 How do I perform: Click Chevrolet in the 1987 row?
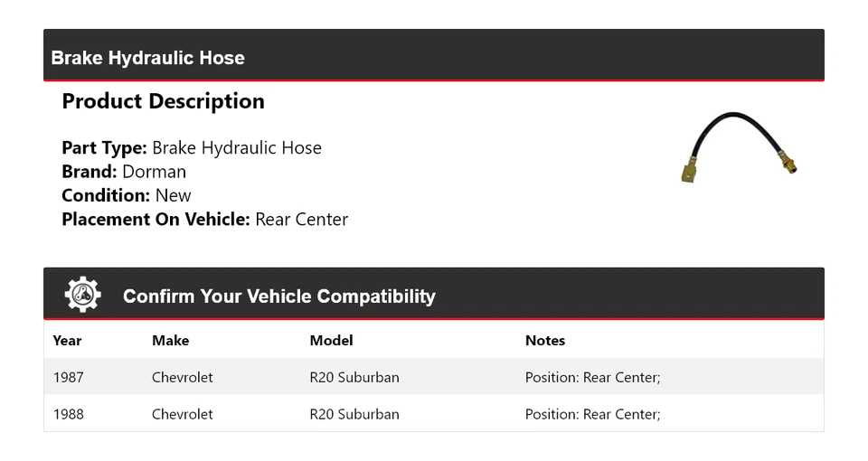pyautogui.click(x=182, y=377)
